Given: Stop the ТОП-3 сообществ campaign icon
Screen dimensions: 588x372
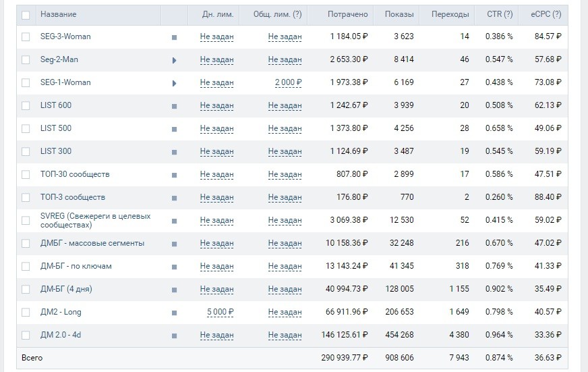Looking at the screenshot, I should (x=174, y=198).
